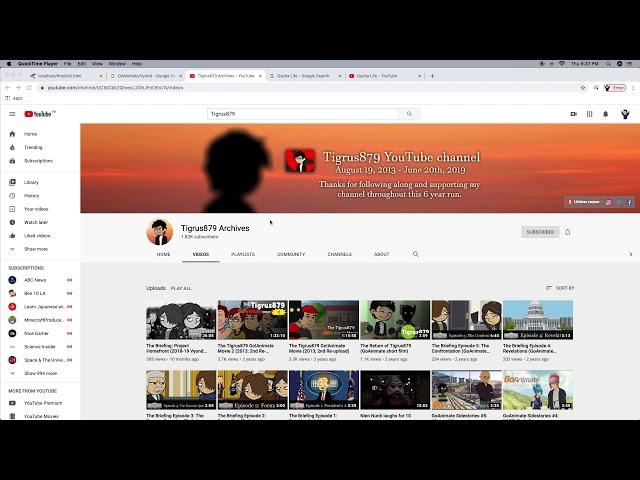Toggle the channel notification bell

(567, 232)
